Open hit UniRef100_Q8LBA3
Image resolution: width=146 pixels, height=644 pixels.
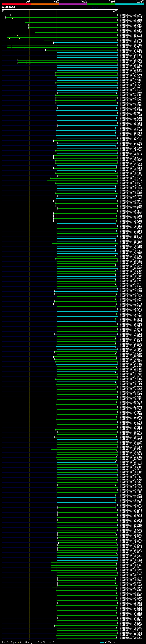(x=131, y=20)
